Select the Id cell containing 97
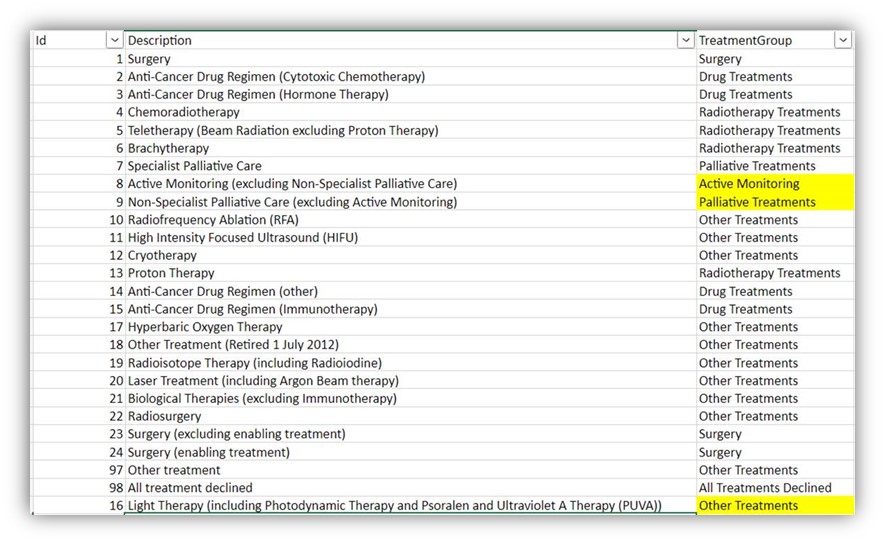The width and height of the screenshot is (885, 545). pyautogui.click(x=78, y=470)
